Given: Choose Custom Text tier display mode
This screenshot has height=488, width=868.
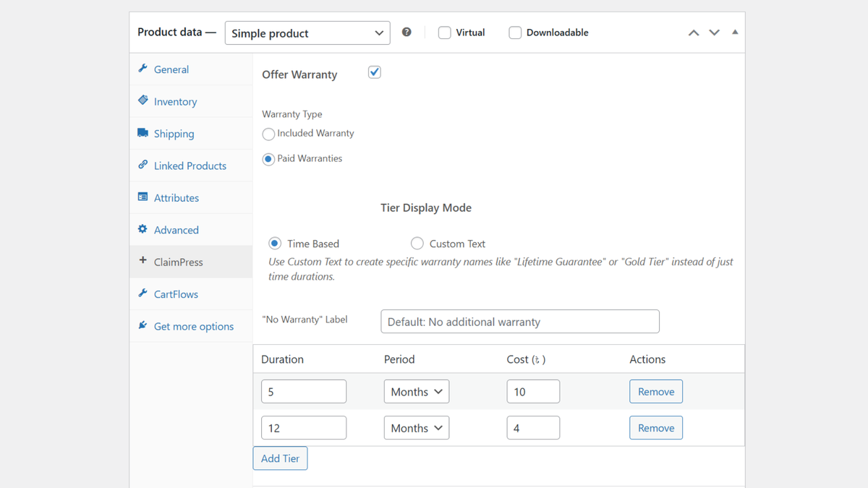Looking at the screenshot, I should pyautogui.click(x=417, y=244).
